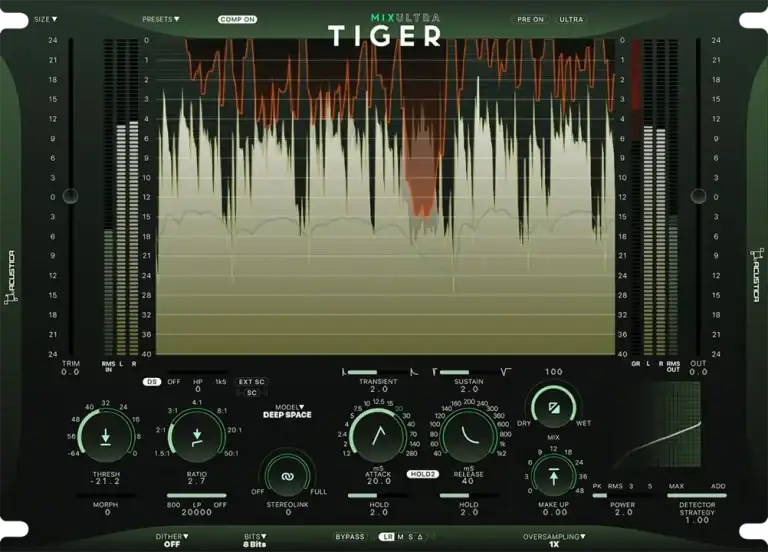The height and width of the screenshot is (552, 768).
Task: Click the Release knob curve icon
Action: pyautogui.click(x=470, y=435)
